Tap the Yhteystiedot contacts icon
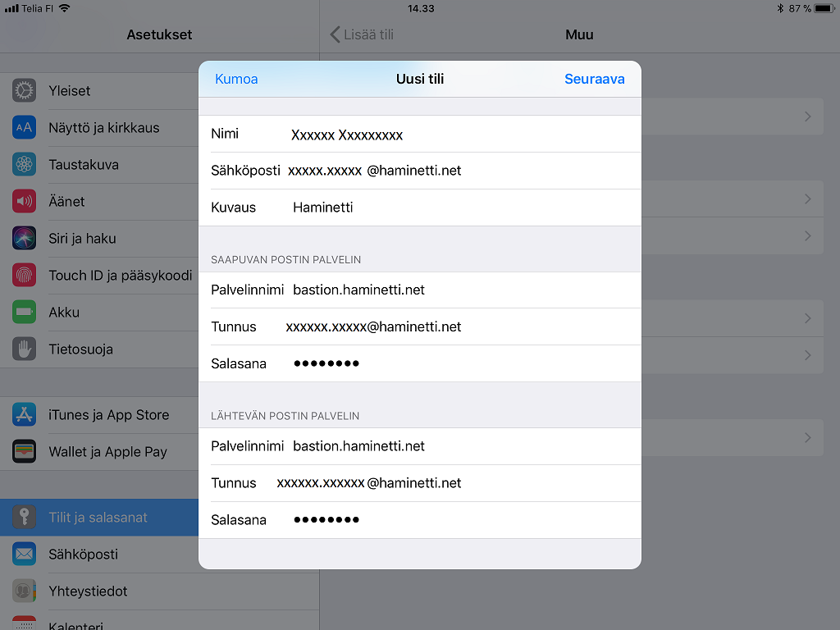The width and height of the screenshot is (840, 630). coord(24,591)
